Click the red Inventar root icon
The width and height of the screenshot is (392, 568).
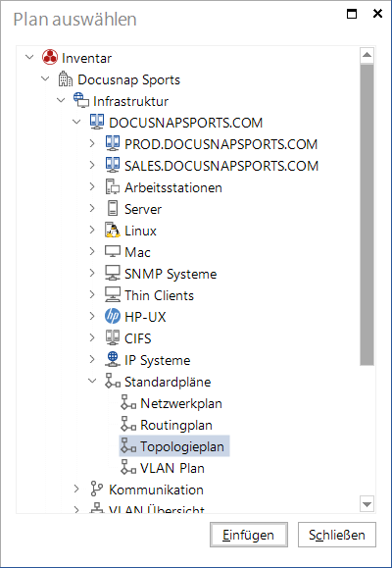(50, 57)
